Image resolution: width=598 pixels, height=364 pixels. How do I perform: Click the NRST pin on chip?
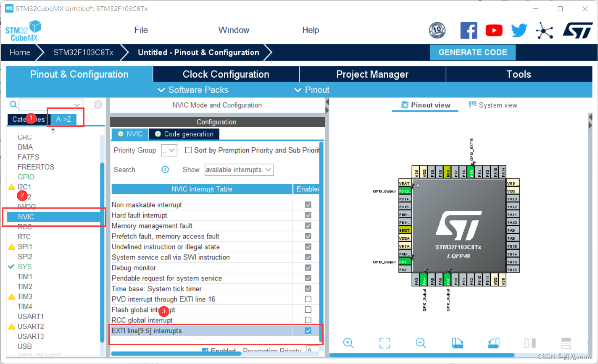pyautogui.click(x=405, y=230)
